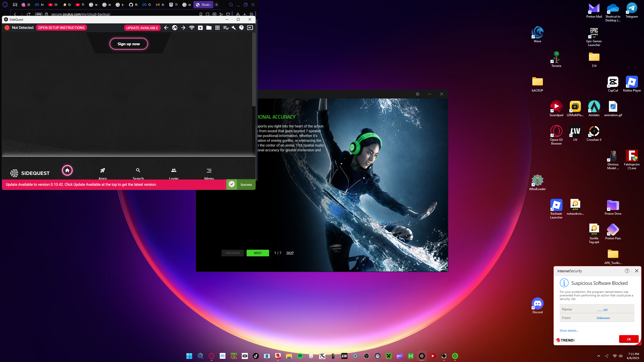644x362 pixels.
Task: Click the SideQuest page vertical scrollbar
Action: pos(254,69)
